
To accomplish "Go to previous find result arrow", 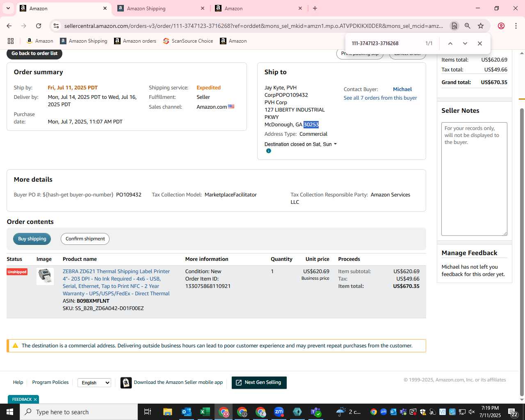I will (x=450, y=43).
